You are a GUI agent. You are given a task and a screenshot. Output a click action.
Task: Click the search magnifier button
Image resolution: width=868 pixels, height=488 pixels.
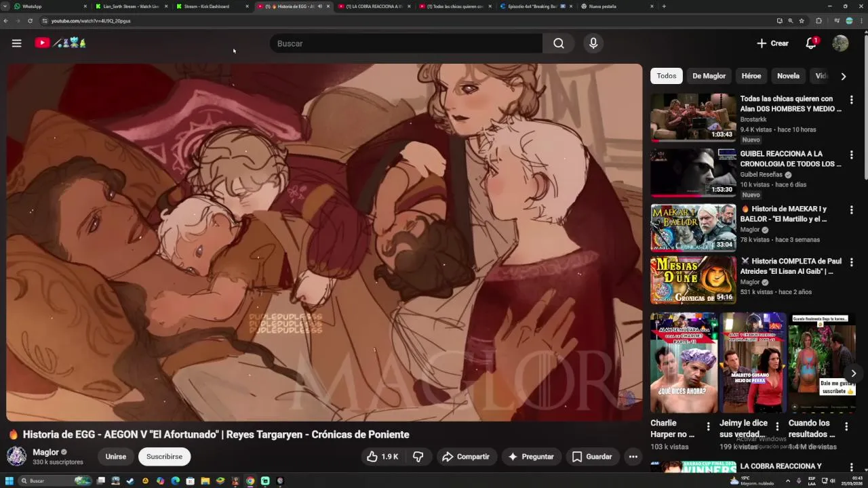[558, 43]
